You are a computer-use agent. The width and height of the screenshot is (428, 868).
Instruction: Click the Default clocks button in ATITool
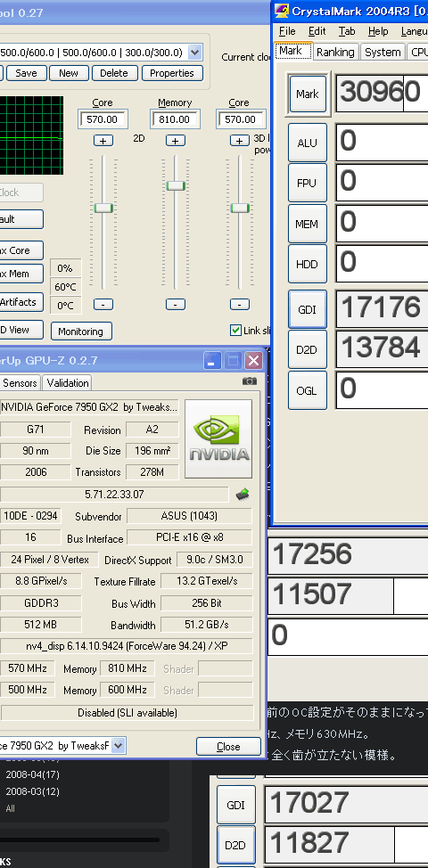click(21, 219)
